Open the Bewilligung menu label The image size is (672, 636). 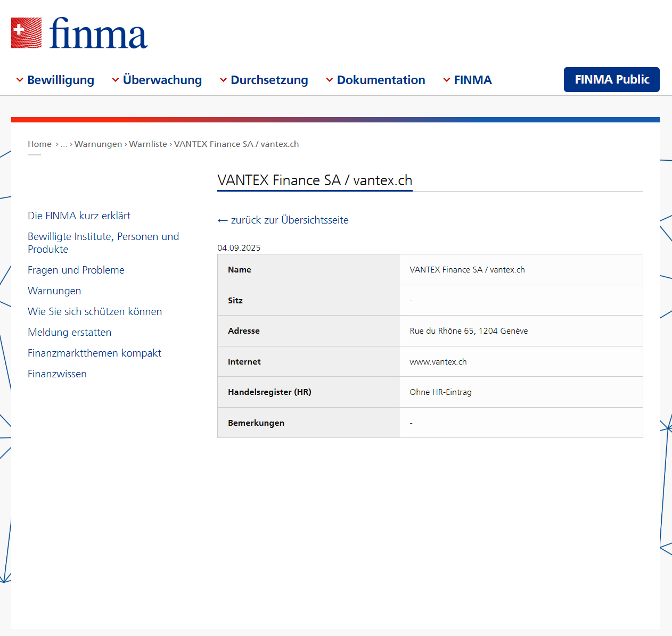pos(61,80)
